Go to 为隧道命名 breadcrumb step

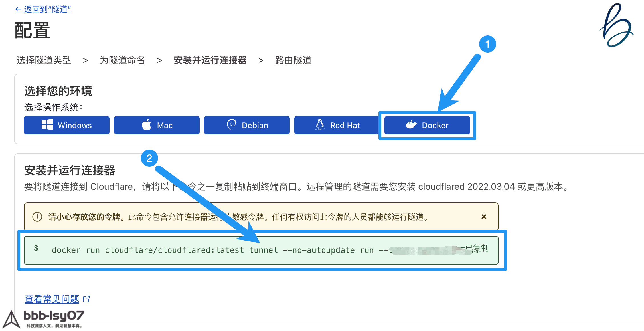[122, 60]
